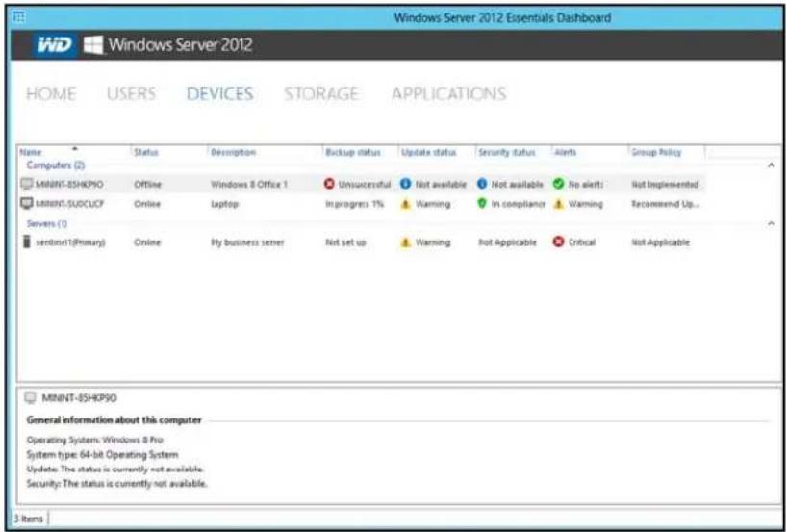Click the laptop's Alerts warning icon

click(x=558, y=204)
